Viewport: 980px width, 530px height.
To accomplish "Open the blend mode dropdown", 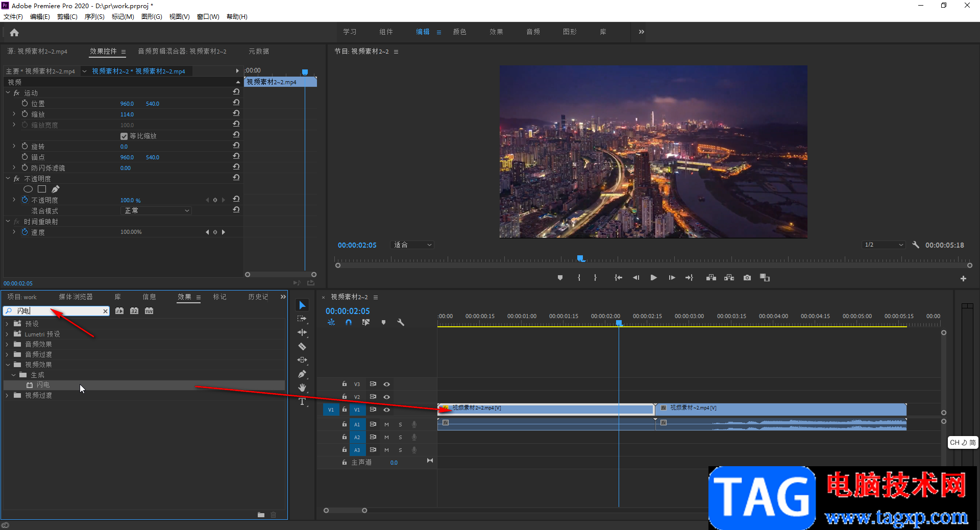I will pos(157,211).
